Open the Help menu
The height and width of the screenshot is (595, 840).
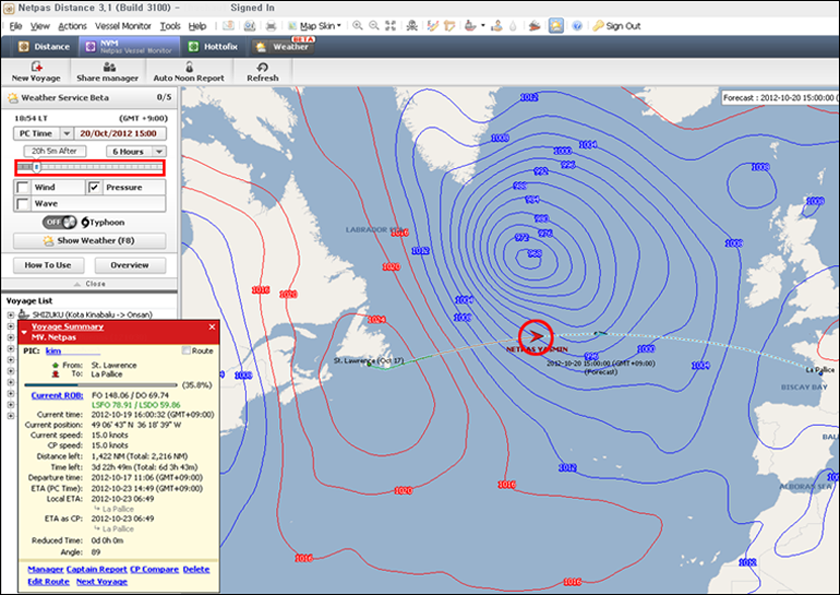click(x=197, y=26)
